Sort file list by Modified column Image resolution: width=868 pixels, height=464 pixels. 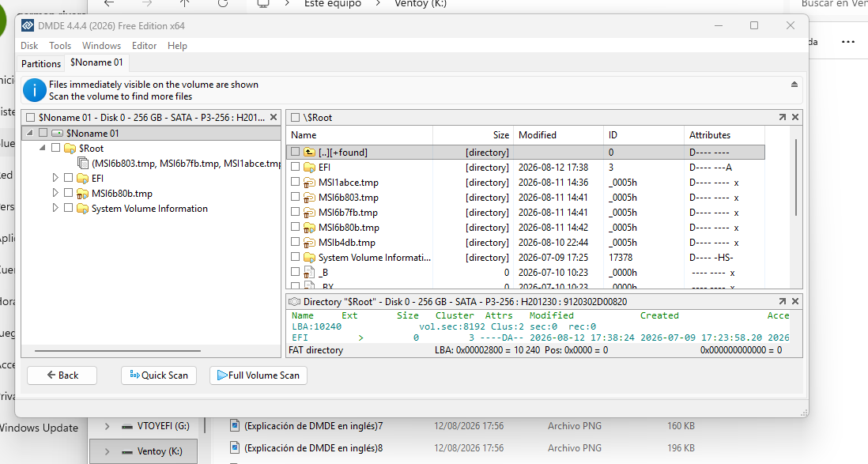tap(559, 135)
